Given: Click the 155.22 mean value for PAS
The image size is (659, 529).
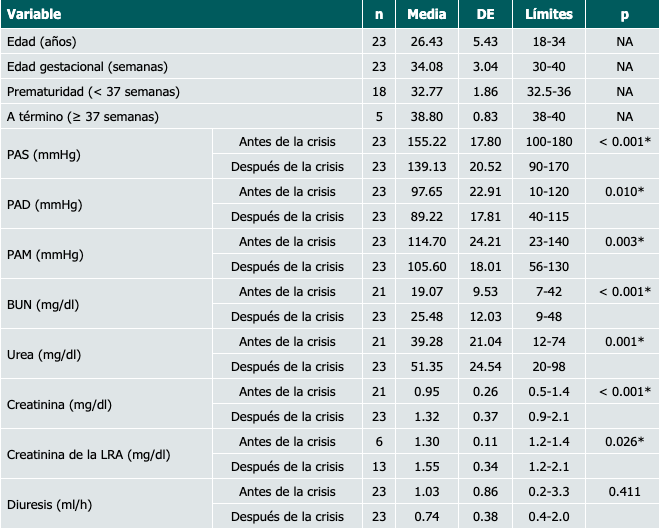Looking at the screenshot, I should [427, 141].
